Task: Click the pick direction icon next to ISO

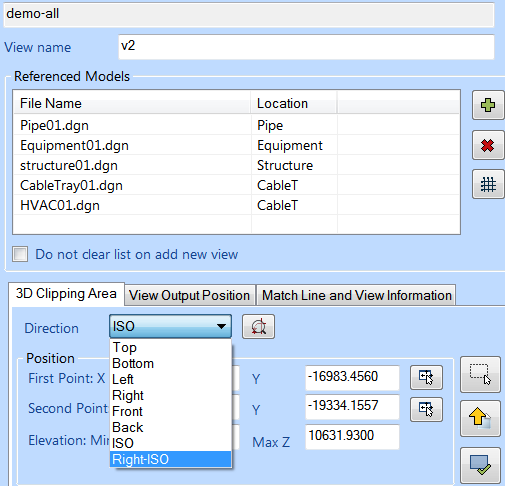Action: [x=258, y=327]
